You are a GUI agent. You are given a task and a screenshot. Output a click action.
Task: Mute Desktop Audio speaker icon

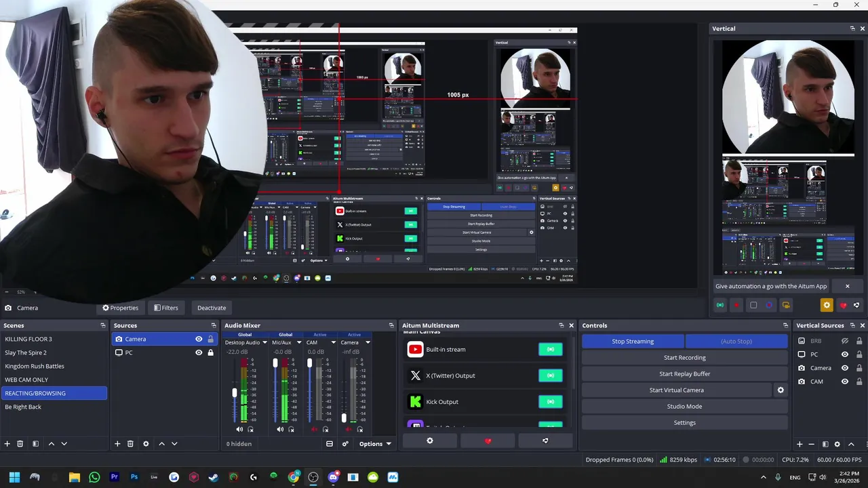(x=239, y=429)
